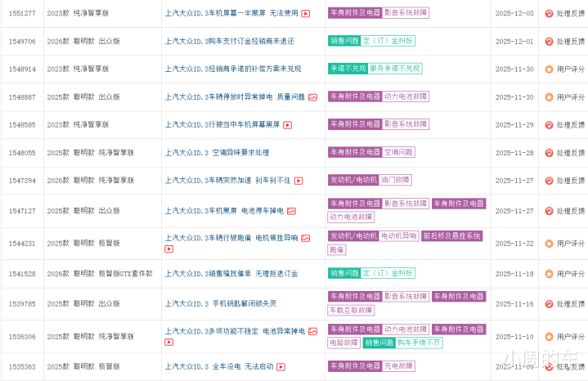The image size is (588, 381).
Task: Click image icon on 多项功能不稳定 电池异常掉电 row
Action: point(312,331)
